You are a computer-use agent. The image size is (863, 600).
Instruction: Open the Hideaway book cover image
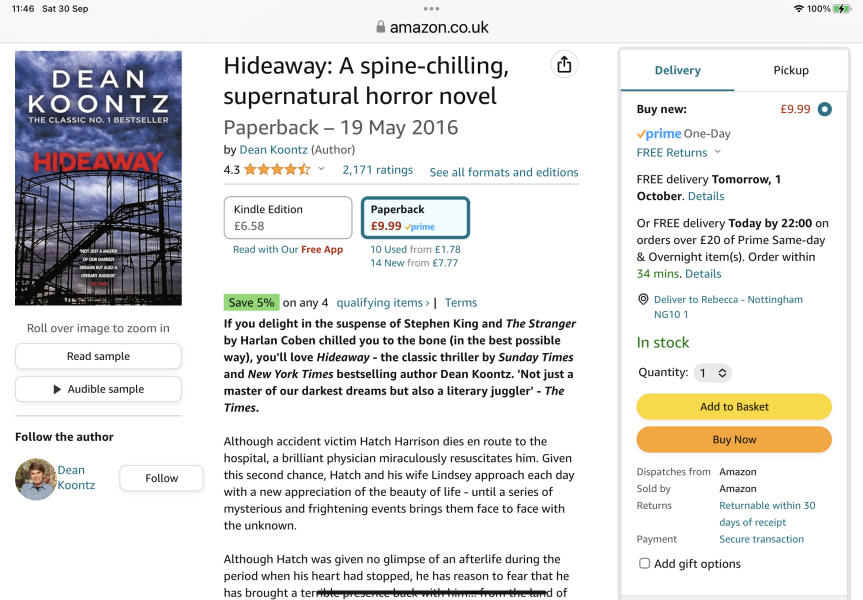click(x=98, y=178)
